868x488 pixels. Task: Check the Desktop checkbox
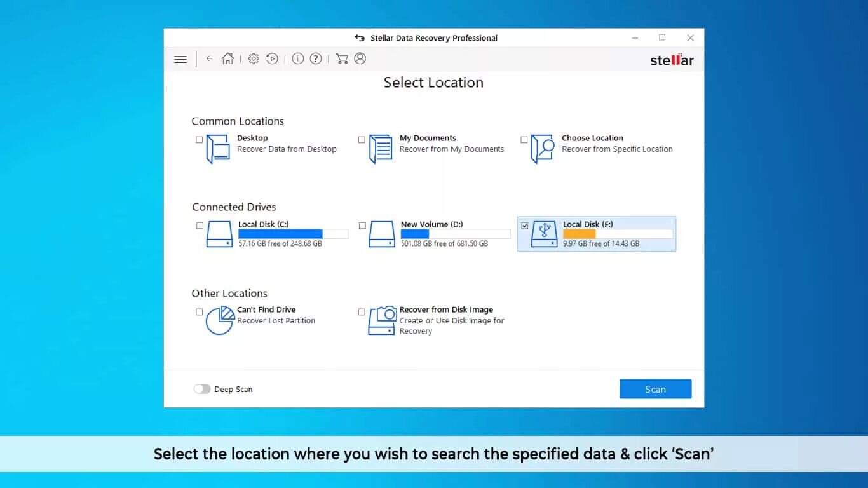pyautogui.click(x=200, y=140)
